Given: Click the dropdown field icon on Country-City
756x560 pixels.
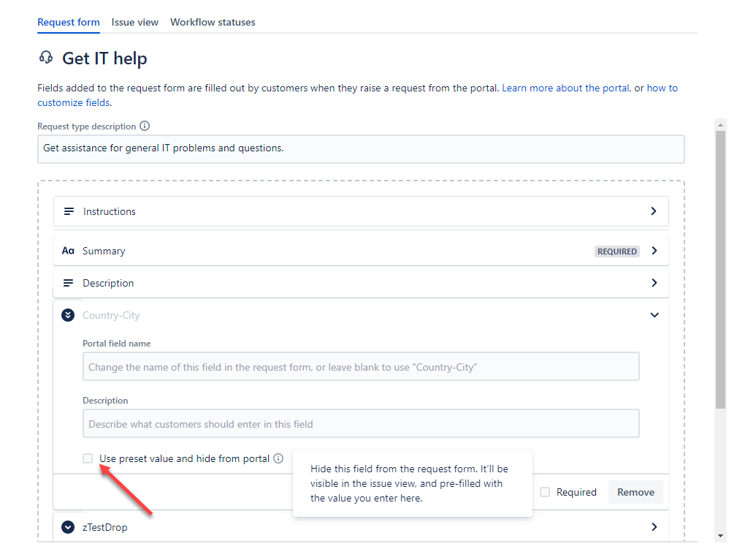Looking at the screenshot, I should [68, 315].
